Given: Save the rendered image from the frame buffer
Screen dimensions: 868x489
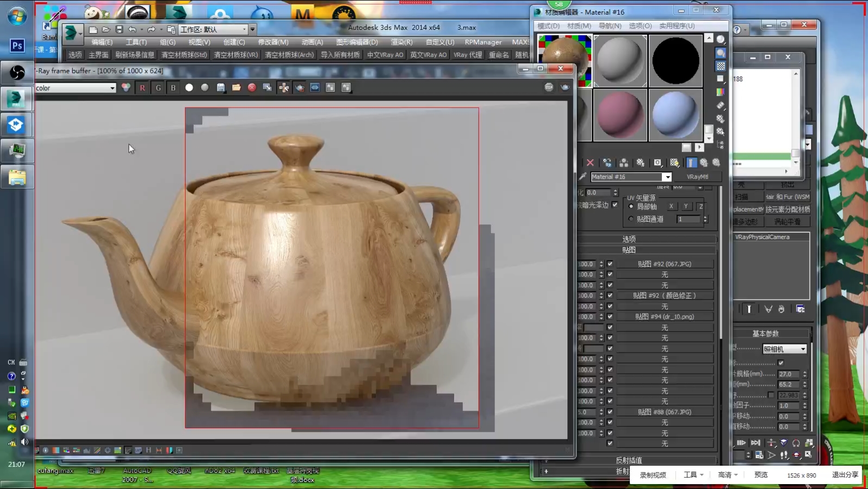Looking at the screenshot, I should (221, 87).
